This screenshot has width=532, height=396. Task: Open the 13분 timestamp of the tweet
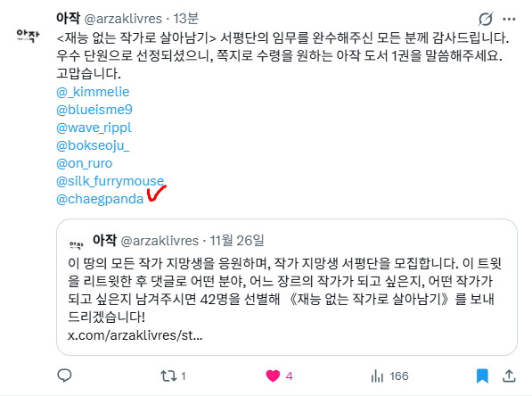point(185,19)
